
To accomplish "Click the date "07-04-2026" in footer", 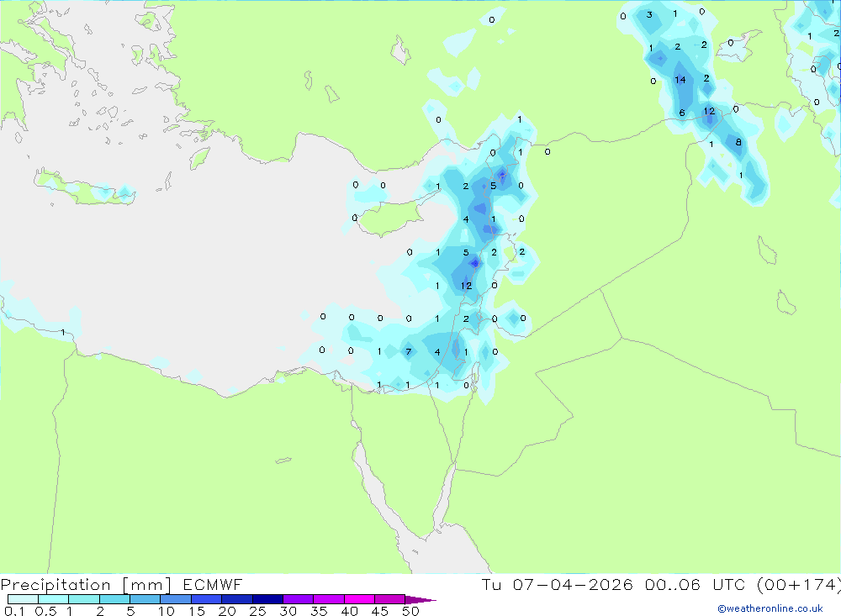I will tap(573, 584).
